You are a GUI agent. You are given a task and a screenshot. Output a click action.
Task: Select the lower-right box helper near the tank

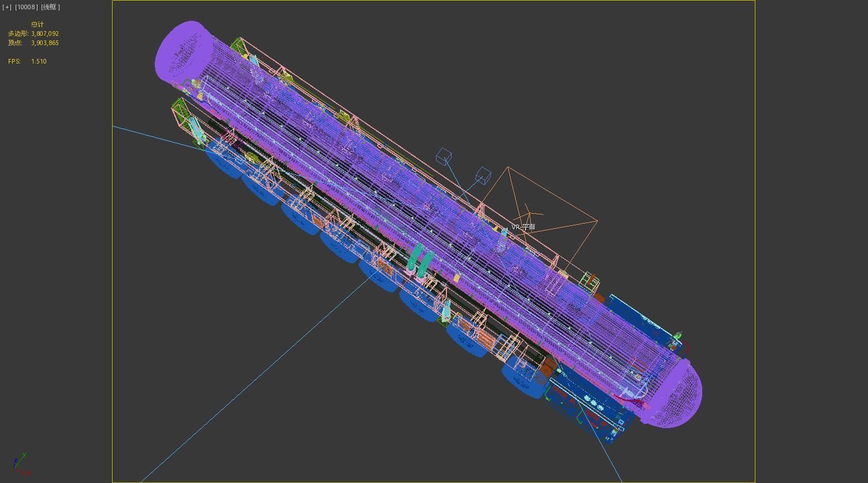(x=483, y=176)
